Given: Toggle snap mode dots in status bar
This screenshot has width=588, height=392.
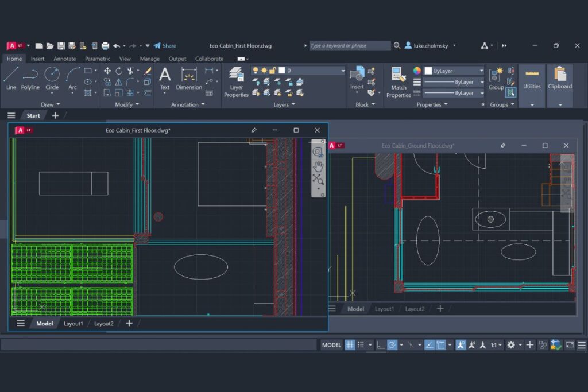Looking at the screenshot, I should click(x=361, y=345).
